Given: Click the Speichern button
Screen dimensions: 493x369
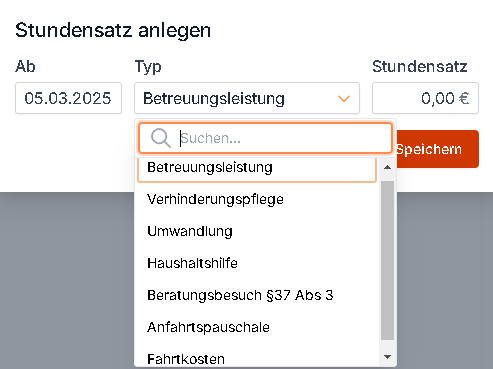Looking at the screenshot, I should [437, 149].
